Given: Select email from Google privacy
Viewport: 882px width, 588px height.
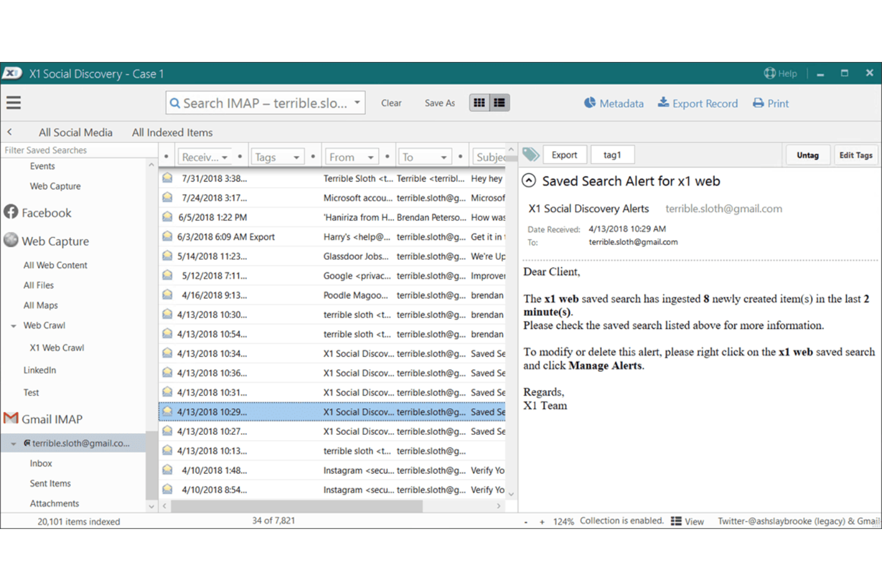Looking at the screenshot, I should (x=332, y=275).
